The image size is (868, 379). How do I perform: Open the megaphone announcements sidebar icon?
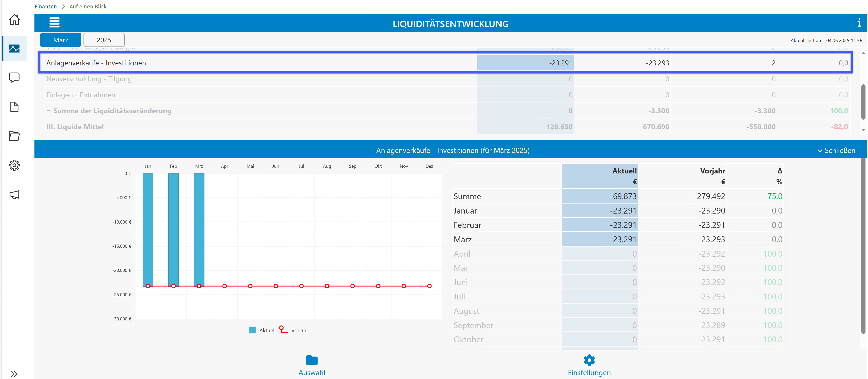(14, 195)
